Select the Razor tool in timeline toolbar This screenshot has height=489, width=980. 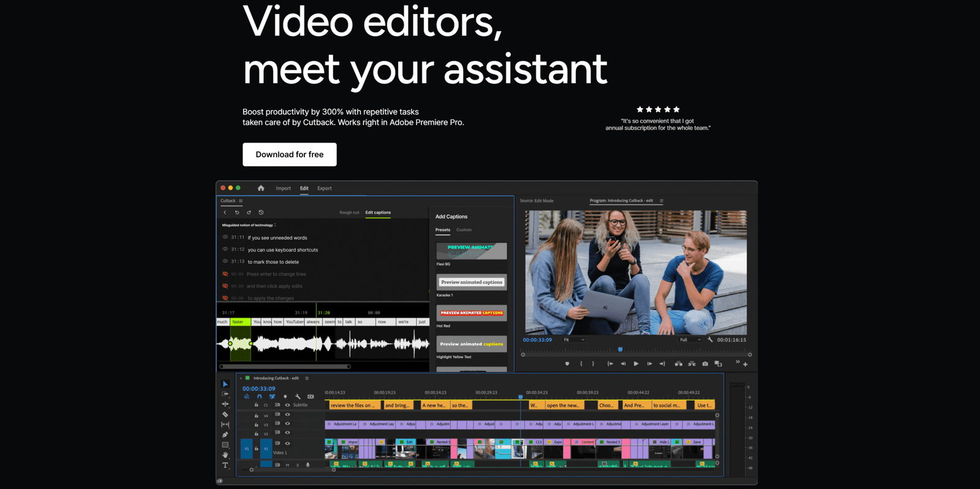tap(225, 414)
